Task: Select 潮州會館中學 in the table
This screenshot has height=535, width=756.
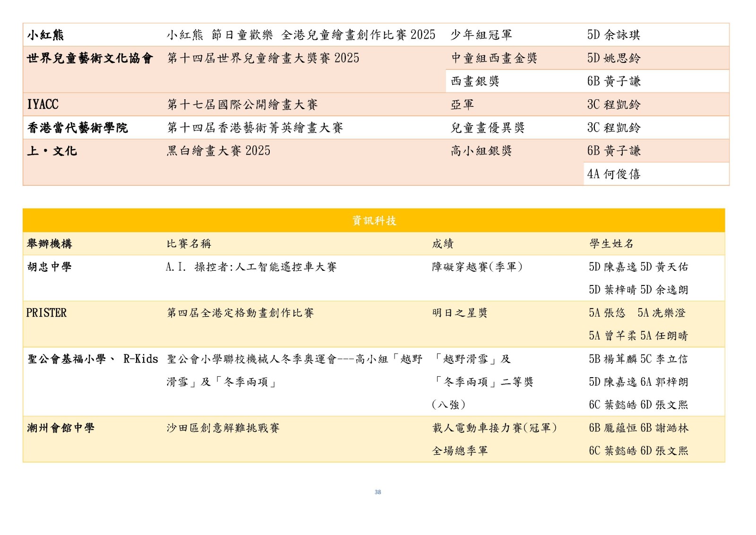Action: click(x=60, y=428)
